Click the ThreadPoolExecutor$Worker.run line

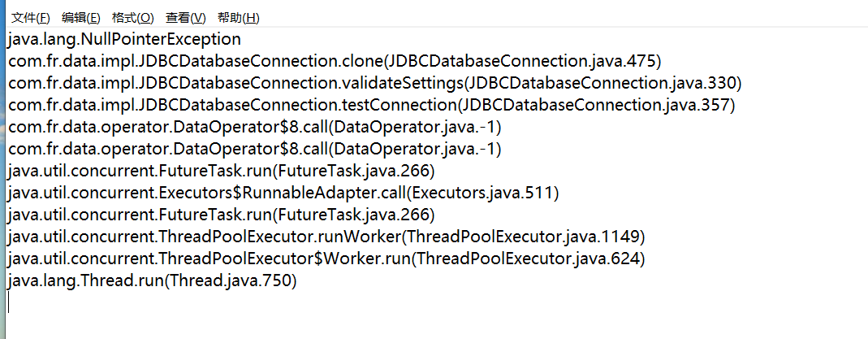325,259
